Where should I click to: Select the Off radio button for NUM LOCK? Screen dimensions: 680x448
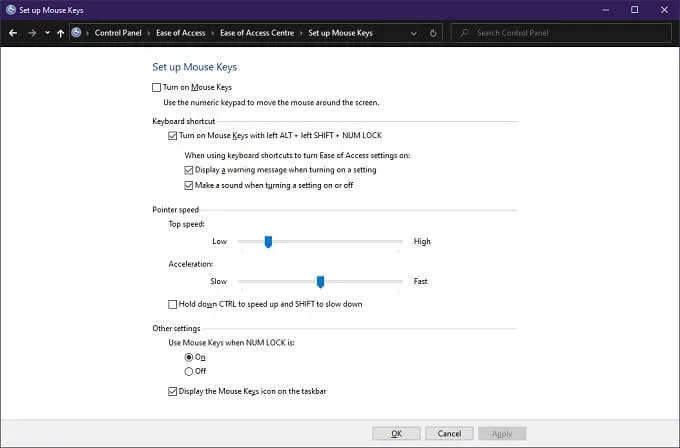(x=189, y=371)
